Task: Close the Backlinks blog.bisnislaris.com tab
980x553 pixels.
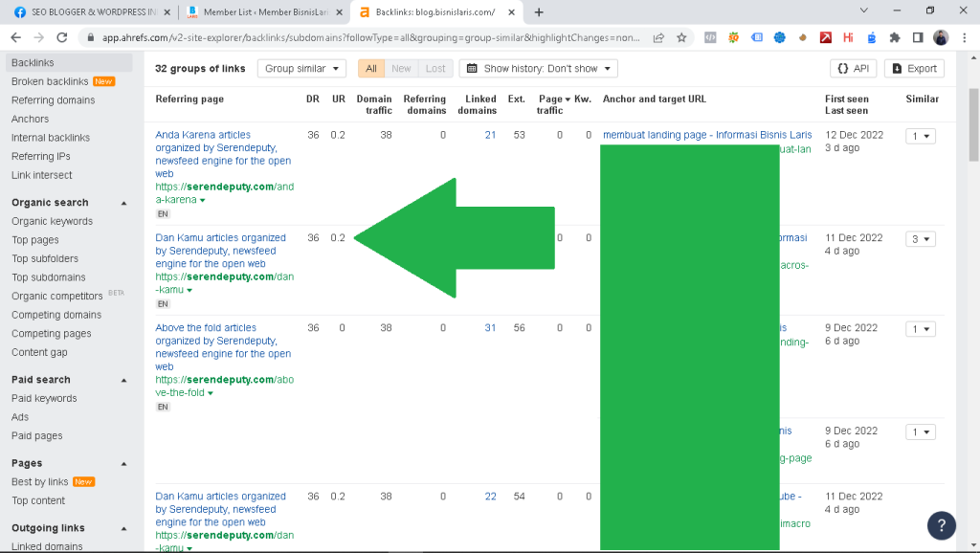Action: coord(511,11)
